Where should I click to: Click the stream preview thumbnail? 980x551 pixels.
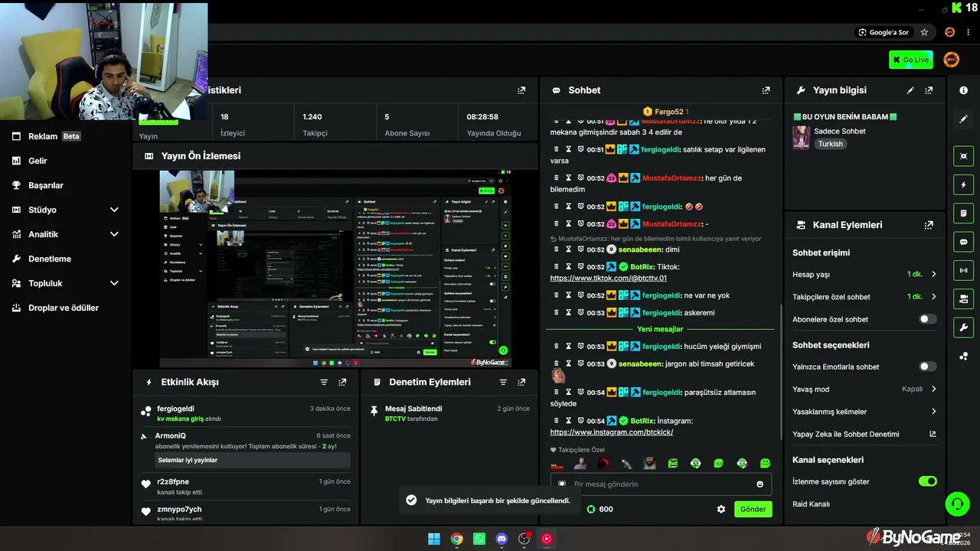(x=335, y=269)
